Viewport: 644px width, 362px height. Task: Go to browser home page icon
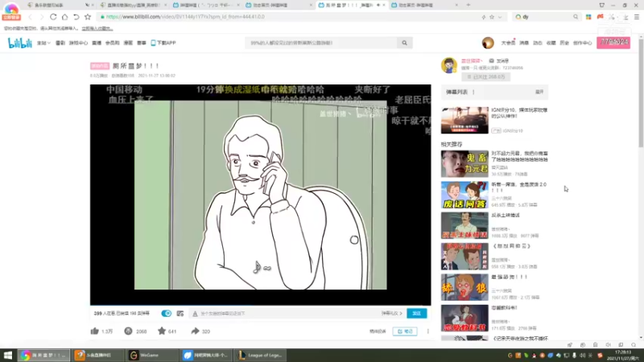click(x=65, y=17)
